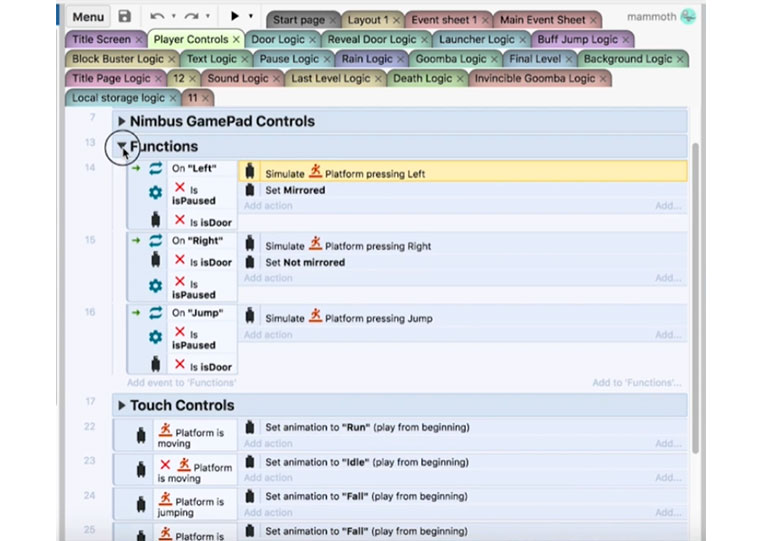Click the Redo arrow icon

coord(191,17)
